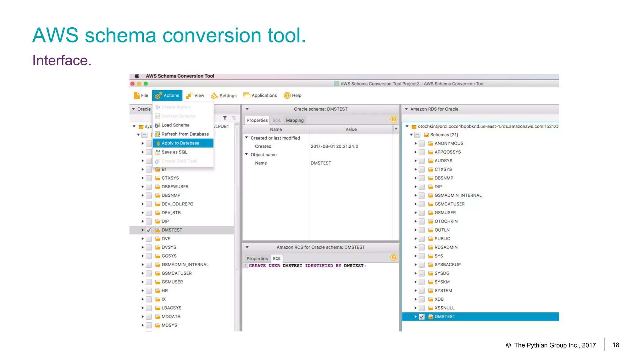Collapse the Oracle schema: DMSTEST panel
This screenshot has width=644, height=362.
coord(247,109)
